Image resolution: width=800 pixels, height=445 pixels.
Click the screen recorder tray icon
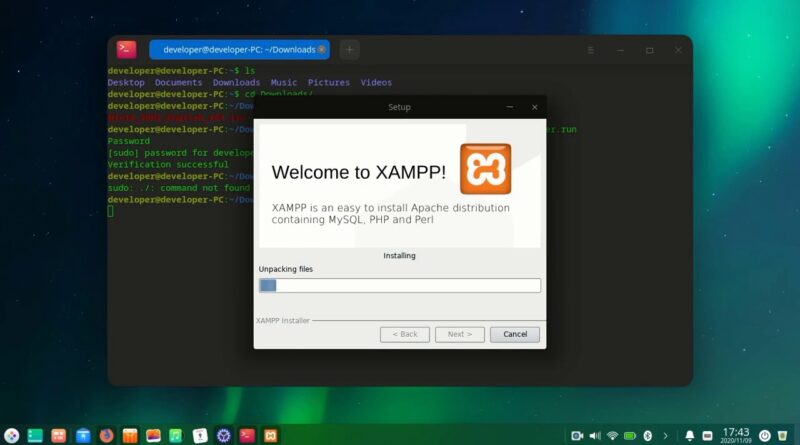point(577,436)
